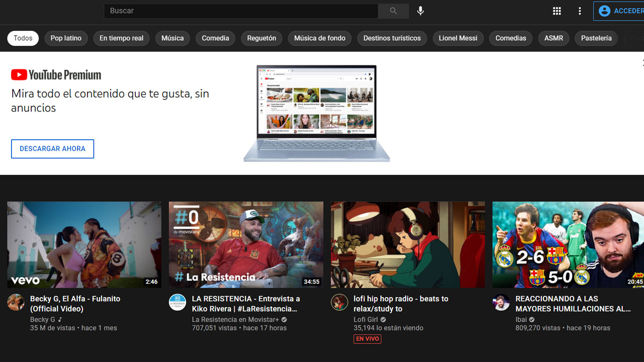Open title Becky G, El Alfa - Fulanito
Viewport: 644px width, 362px height.
tap(75, 304)
